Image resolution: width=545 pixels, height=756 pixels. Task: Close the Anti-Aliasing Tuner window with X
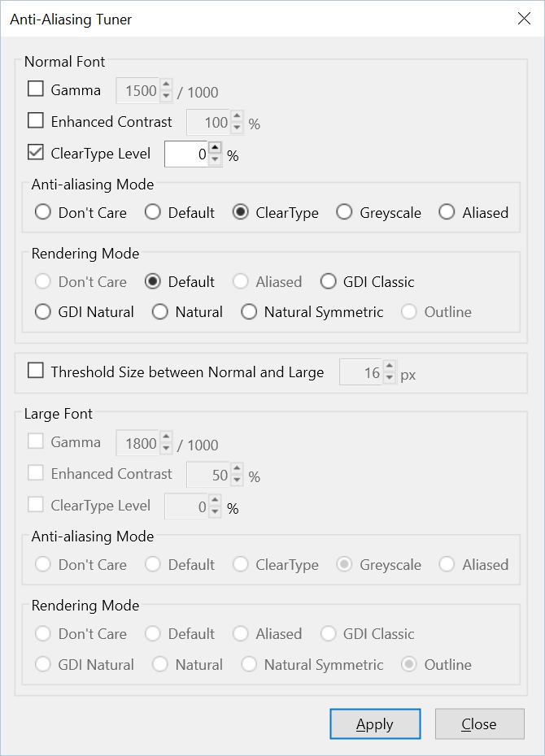pos(524,19)
